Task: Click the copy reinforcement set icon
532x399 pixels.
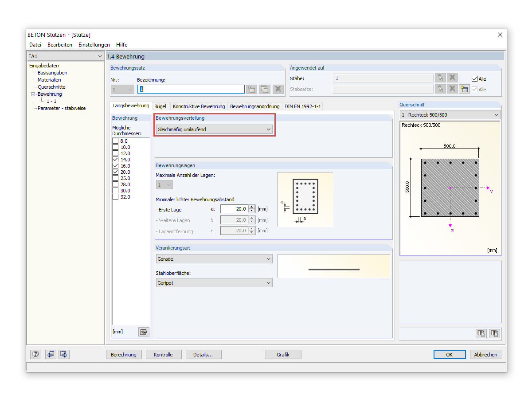Action: [265, 89]
